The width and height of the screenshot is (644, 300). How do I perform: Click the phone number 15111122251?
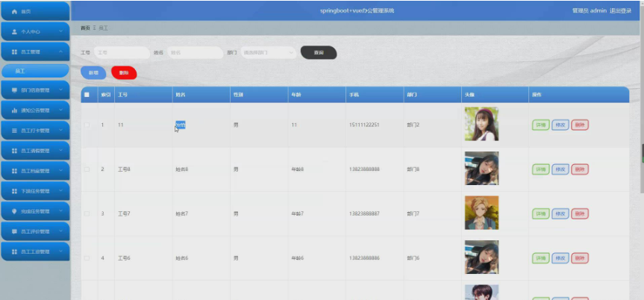pyautogui.click(x=364, y=125)
